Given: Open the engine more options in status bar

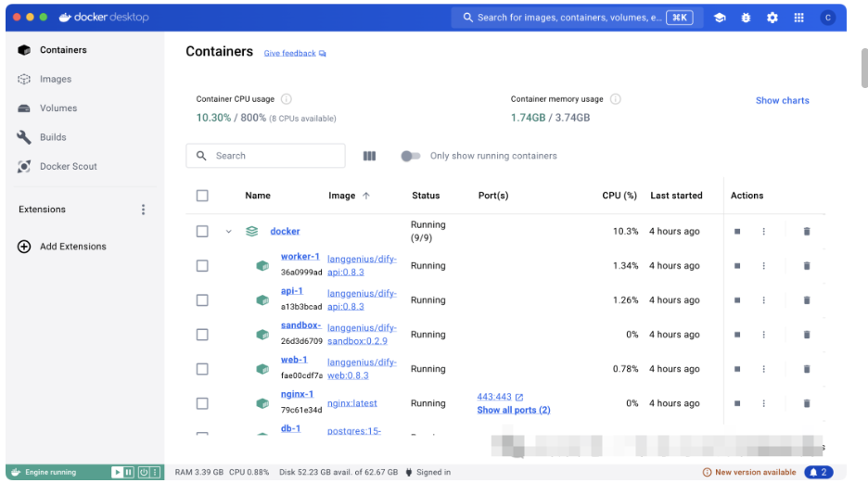Looking at the screenshot, I should (155, 472).
